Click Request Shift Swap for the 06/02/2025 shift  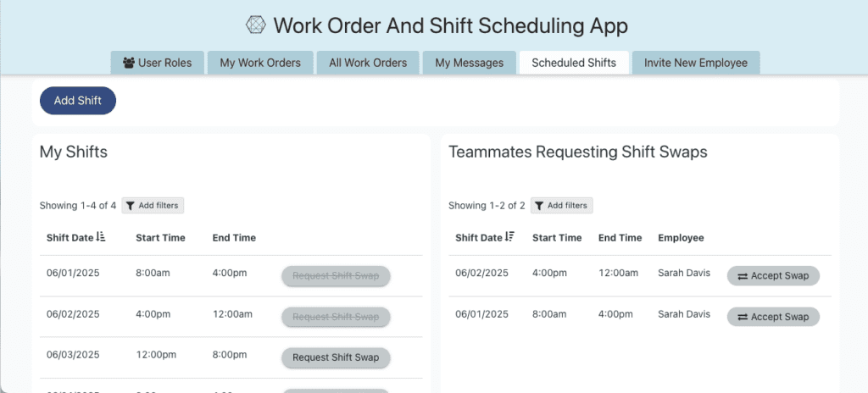[336, 317]
